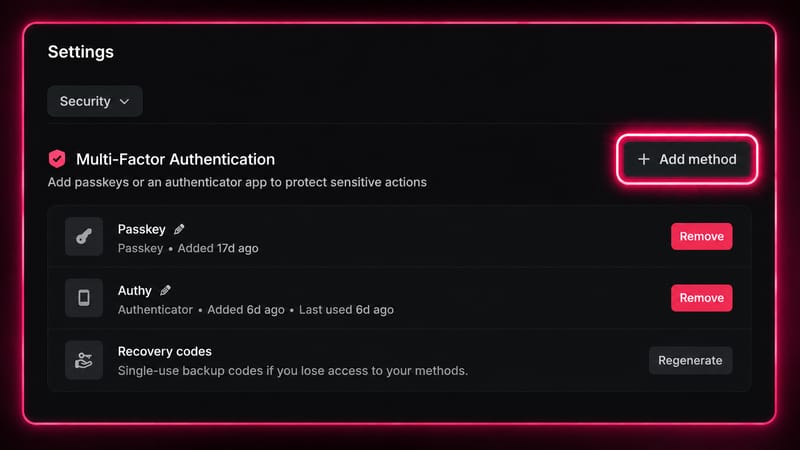The image size is (800, 450).
Task: Click the red shield checkmark icon
Action: pos(57,159)
